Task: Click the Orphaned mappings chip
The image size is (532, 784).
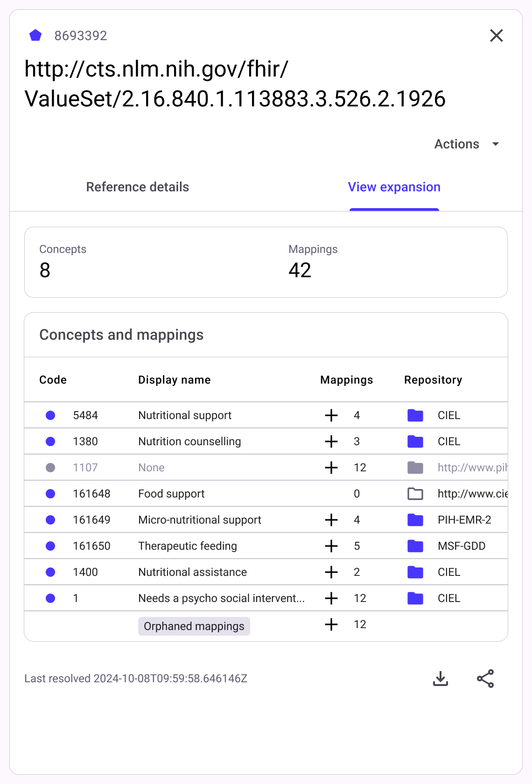Action: [x=194, y=626]
